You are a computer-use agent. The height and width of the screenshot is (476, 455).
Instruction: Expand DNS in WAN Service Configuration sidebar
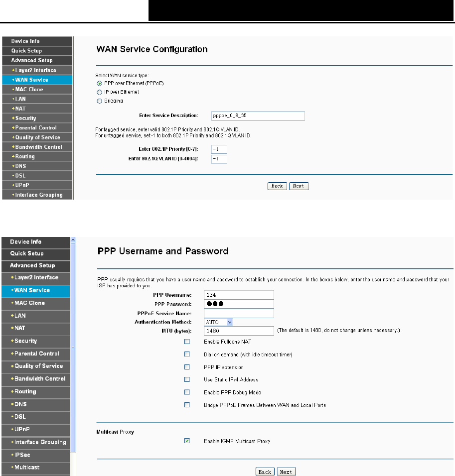tap(37, 166)
